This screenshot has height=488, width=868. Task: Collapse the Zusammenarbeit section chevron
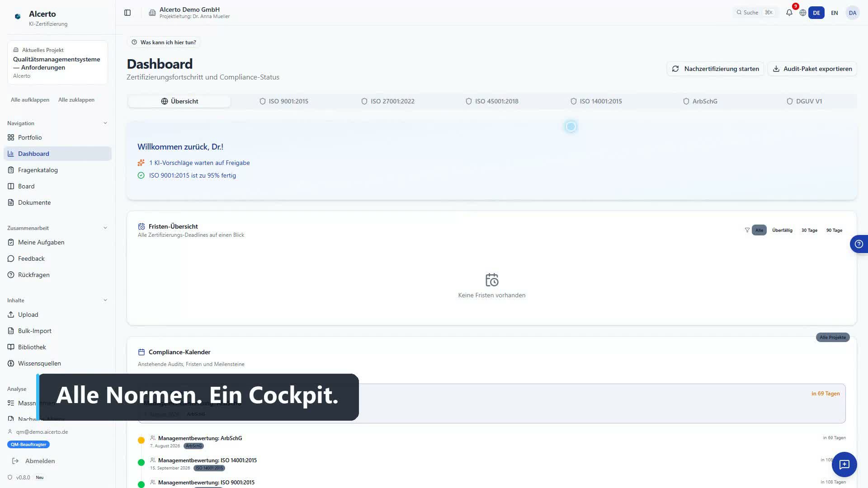(x=105, y=228)
